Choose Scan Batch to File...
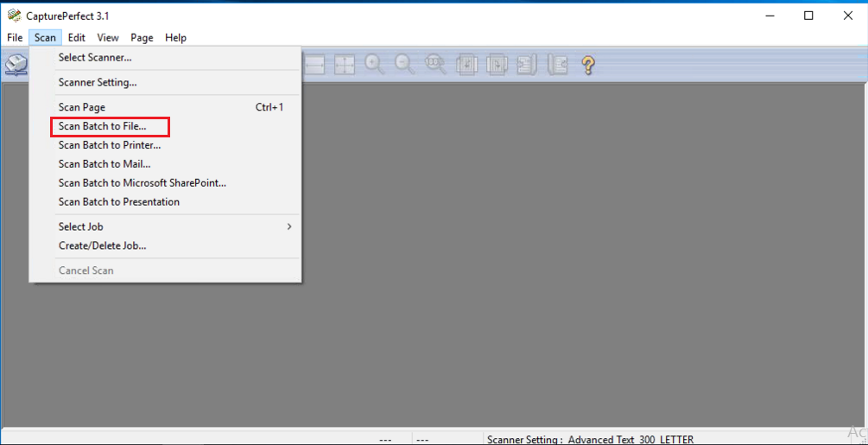This screenshot has width=868, height=445. pyautogui.click(x=166, y=127)
